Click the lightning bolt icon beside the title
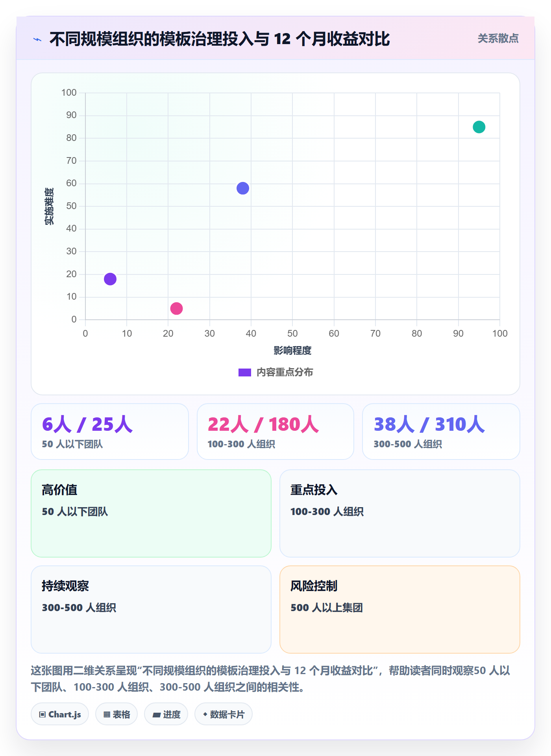This screenshot has width=551, height=756. (37, 39)
